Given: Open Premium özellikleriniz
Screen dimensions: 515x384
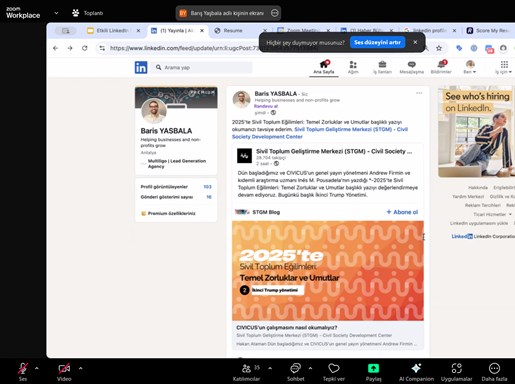Looking at the screenshot, I should pos(168,213).
